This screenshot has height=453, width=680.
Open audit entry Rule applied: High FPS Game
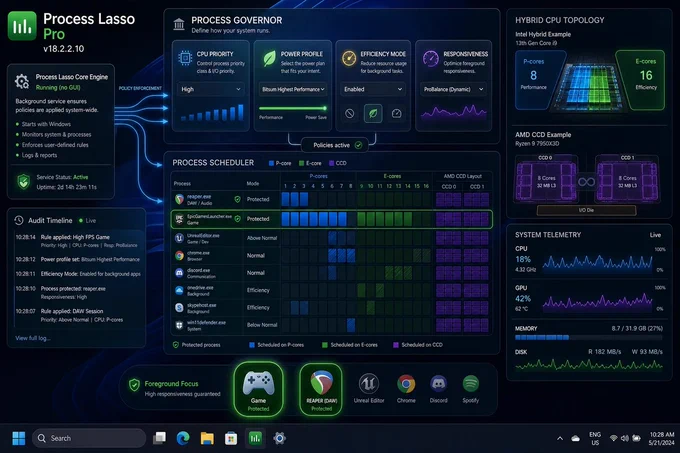77,241
